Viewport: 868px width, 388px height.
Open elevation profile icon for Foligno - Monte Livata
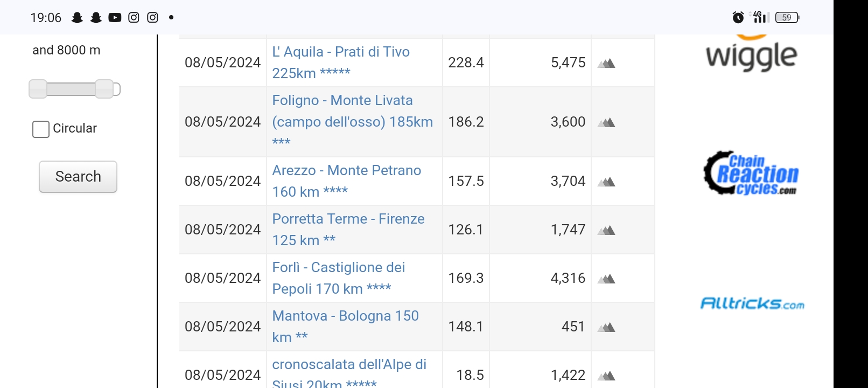point(606,122)
